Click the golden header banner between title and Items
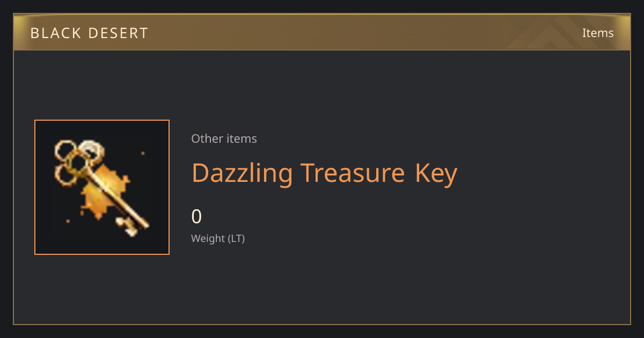Image resolution: width=644 pixels, height=338 pixels. [365, 33]
